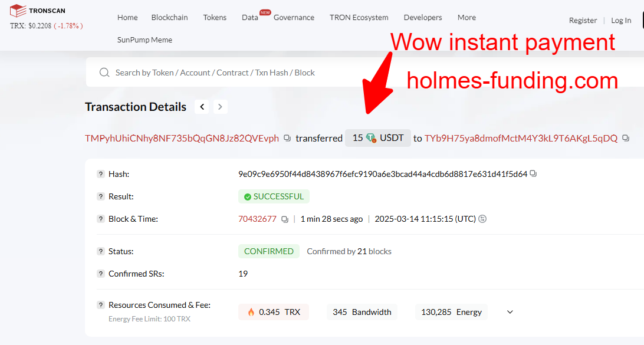Click the search magnifier icon
Viewport: 644px width, 345px height.
pos(104,73)
